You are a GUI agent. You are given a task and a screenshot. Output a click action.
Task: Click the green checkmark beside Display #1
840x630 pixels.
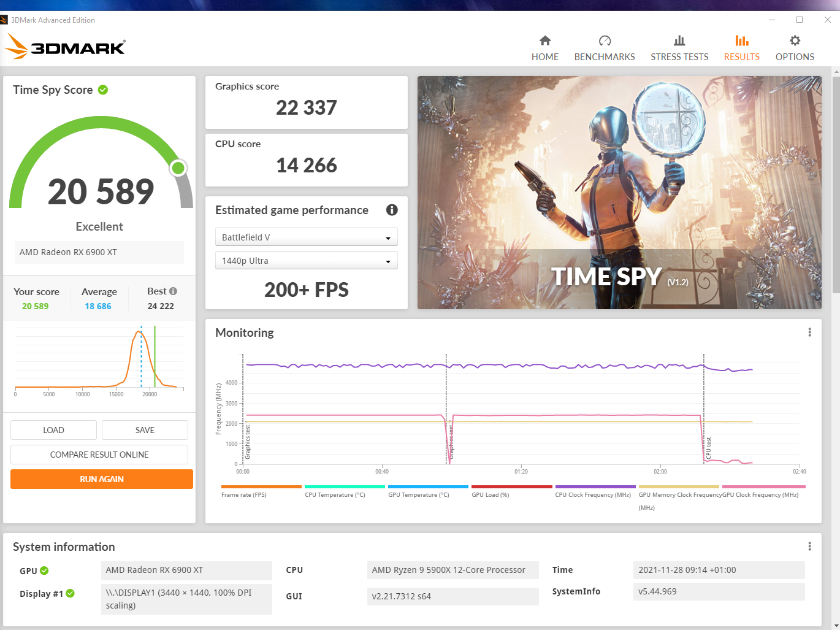(70, 593)
